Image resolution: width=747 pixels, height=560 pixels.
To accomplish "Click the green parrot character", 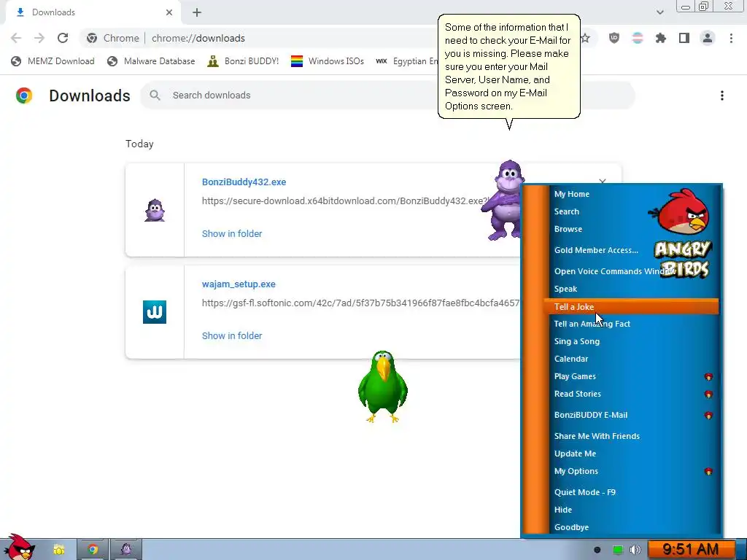I will pyautogui.click(x=382, y=386).
